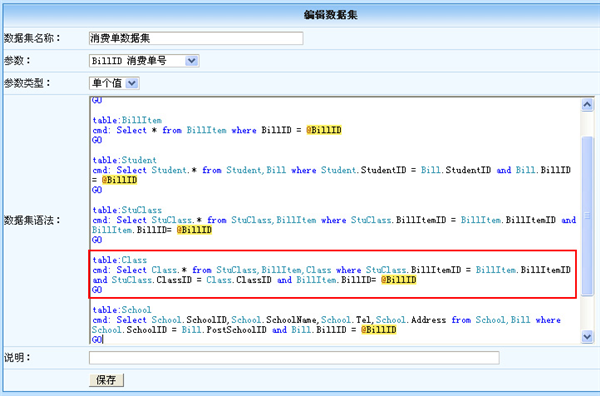Click into the empty 说明 description field
Viewport: 600px width, 396px height.
coord(294,358)
